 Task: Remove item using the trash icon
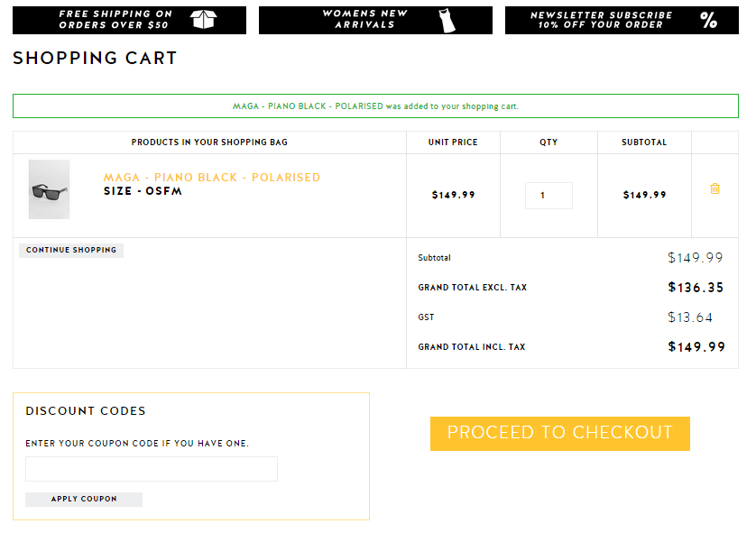(x=715, y=189)
